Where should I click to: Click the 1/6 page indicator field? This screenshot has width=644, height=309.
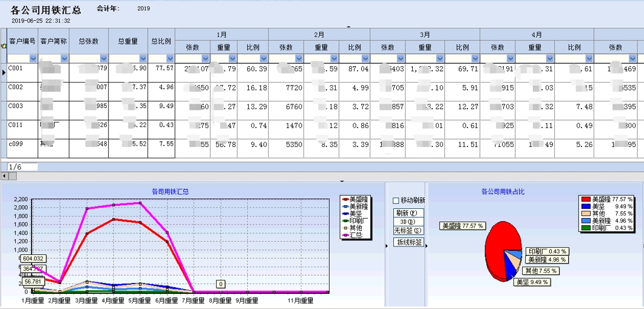tap(22, 167)
